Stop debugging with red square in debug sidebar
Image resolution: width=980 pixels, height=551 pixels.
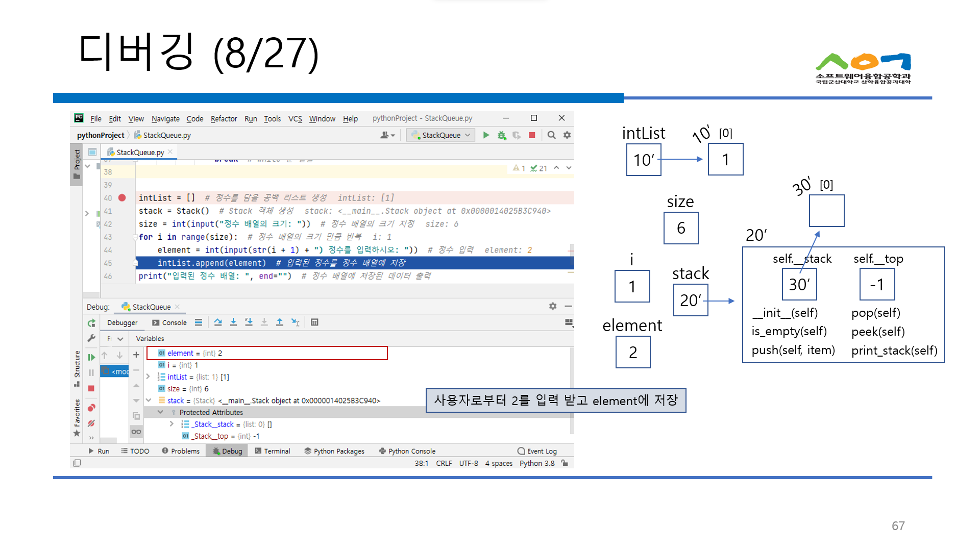point(91,389)
